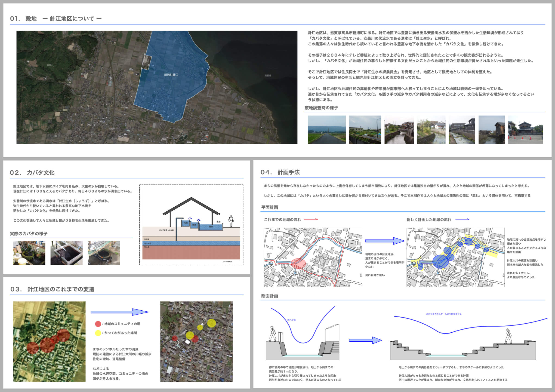Open the kabata photo of square stone basin
Viewport: 555px width, 392px height.
(x=66, y=253)
